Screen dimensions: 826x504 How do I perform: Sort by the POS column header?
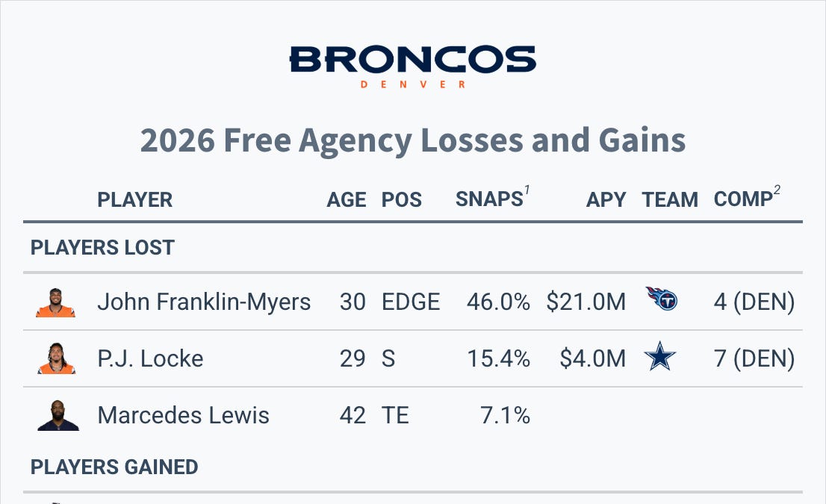(x=401, y=199)
